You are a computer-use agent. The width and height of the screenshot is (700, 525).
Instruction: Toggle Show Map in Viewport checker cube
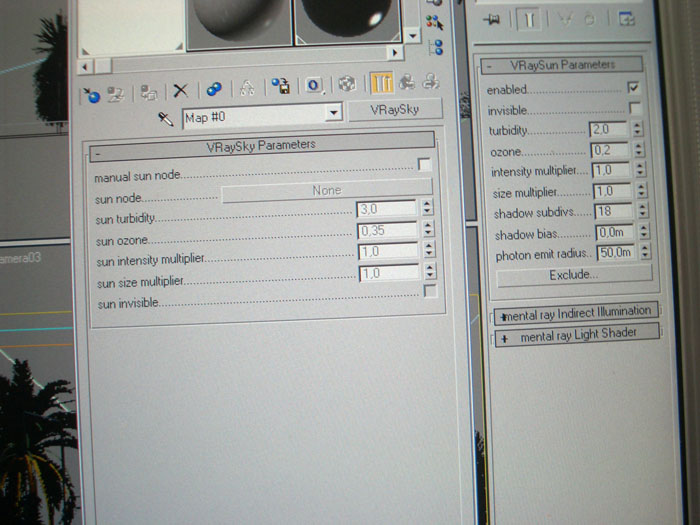click(347, 83)
